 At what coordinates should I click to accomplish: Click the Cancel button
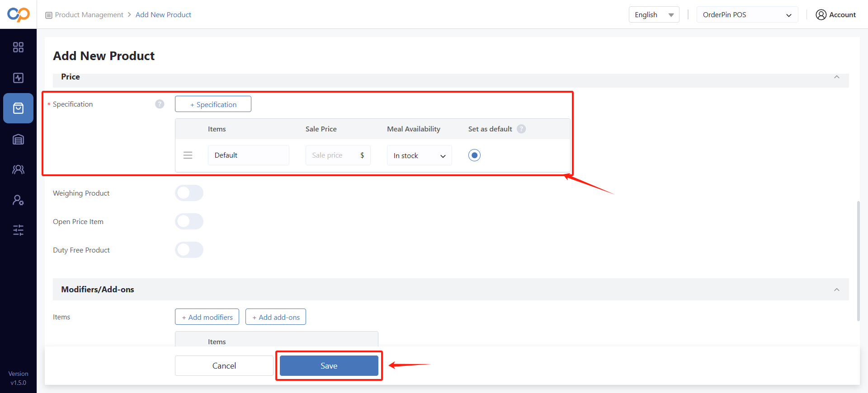224,365
